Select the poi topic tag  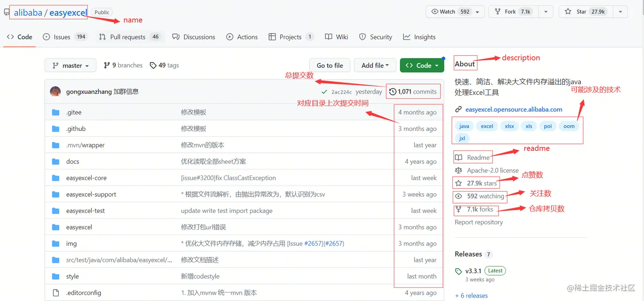coord(548,126)
